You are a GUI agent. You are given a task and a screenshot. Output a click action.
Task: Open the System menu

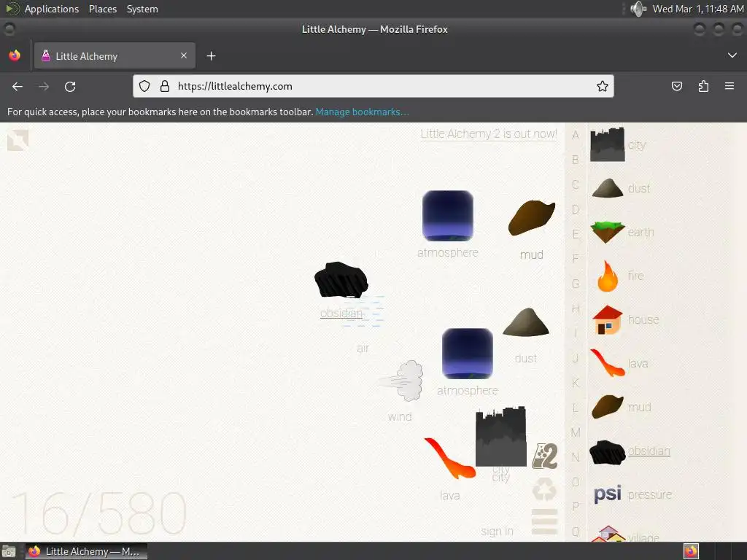[142, 9]
